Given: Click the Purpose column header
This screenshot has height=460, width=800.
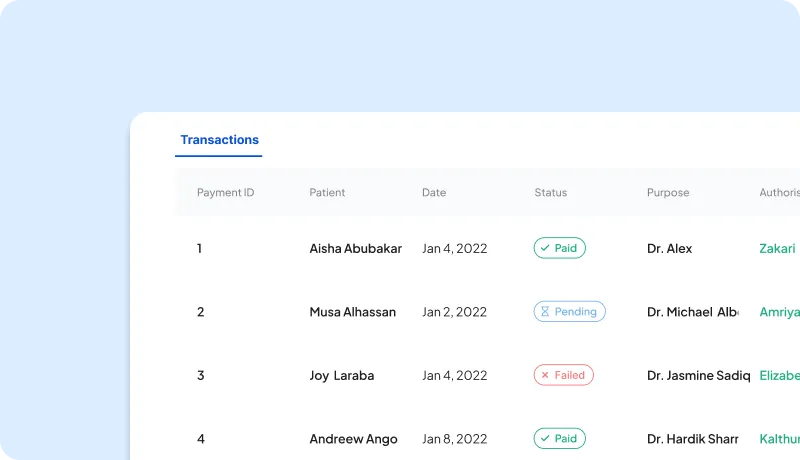Looking at the screenshot, I should 668,193.
